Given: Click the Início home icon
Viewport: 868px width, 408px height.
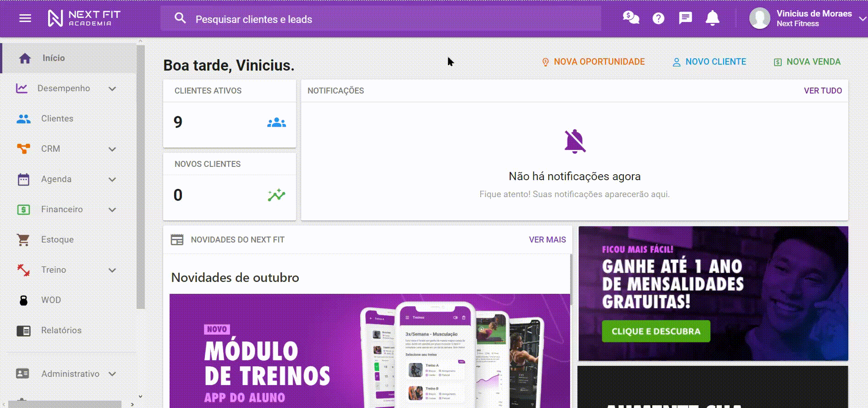Looking at the screenshot, I should click(25, 58).
